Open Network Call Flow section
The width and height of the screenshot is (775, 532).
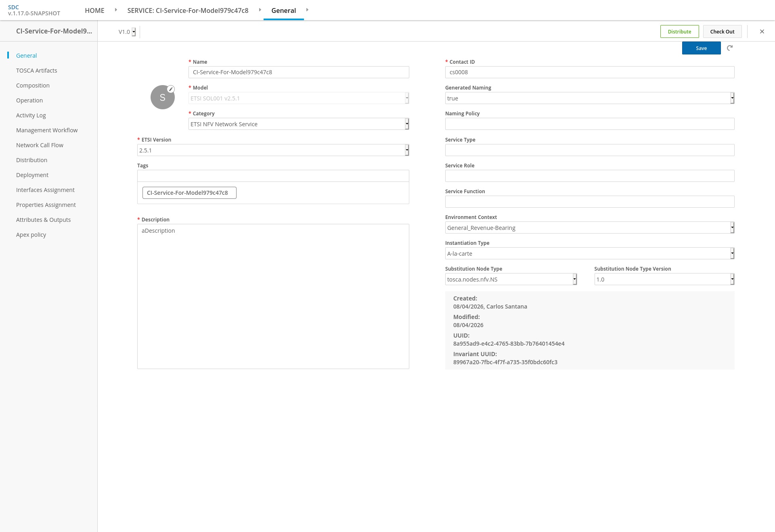pyautogui.click(x=40, y=145)
